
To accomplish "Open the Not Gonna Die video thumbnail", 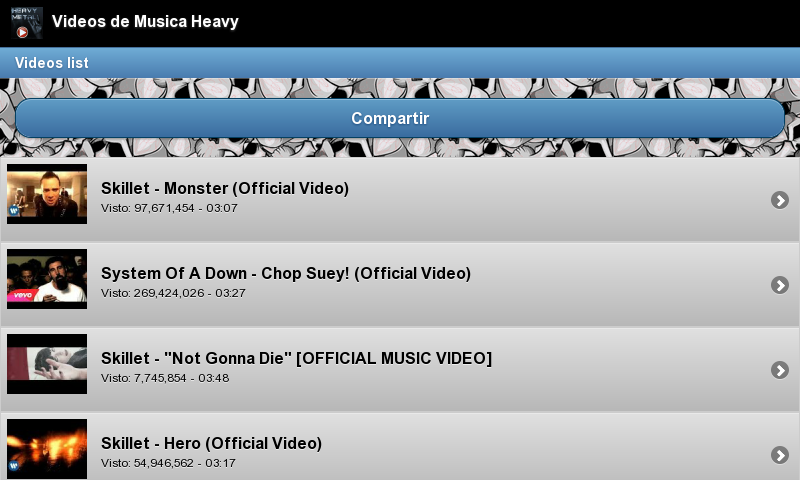I will coord(47,364).
